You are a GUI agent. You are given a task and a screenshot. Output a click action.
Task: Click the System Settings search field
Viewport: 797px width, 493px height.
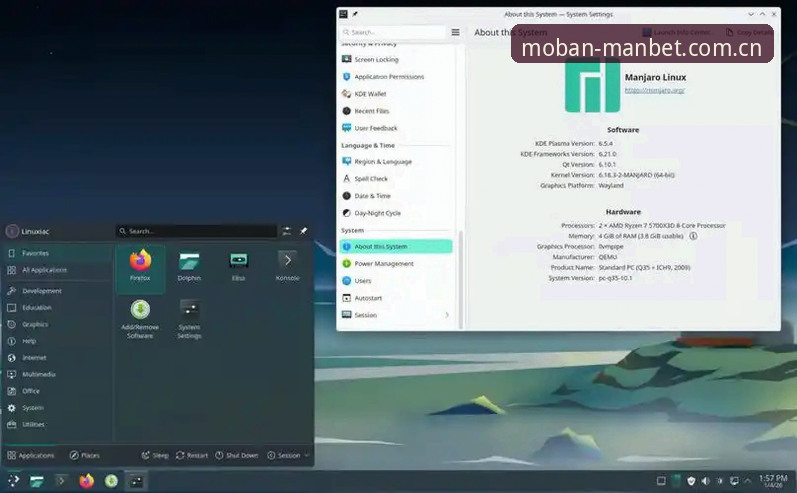(392, 32)
